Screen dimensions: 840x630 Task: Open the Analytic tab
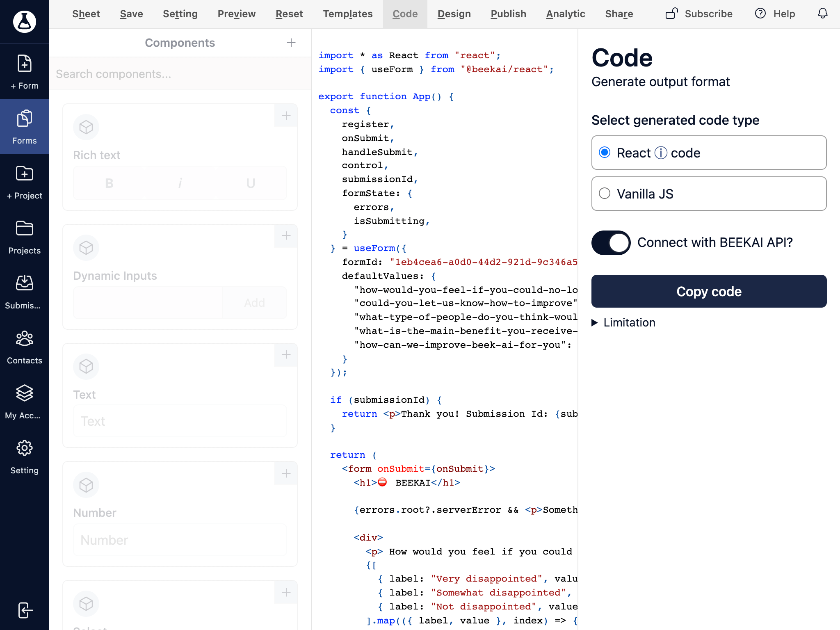(566, 14)
